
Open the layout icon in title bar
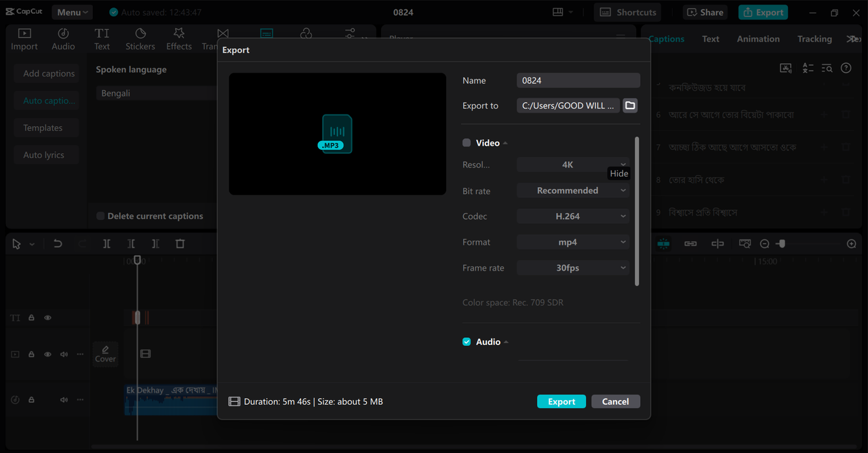pos(558,12)
